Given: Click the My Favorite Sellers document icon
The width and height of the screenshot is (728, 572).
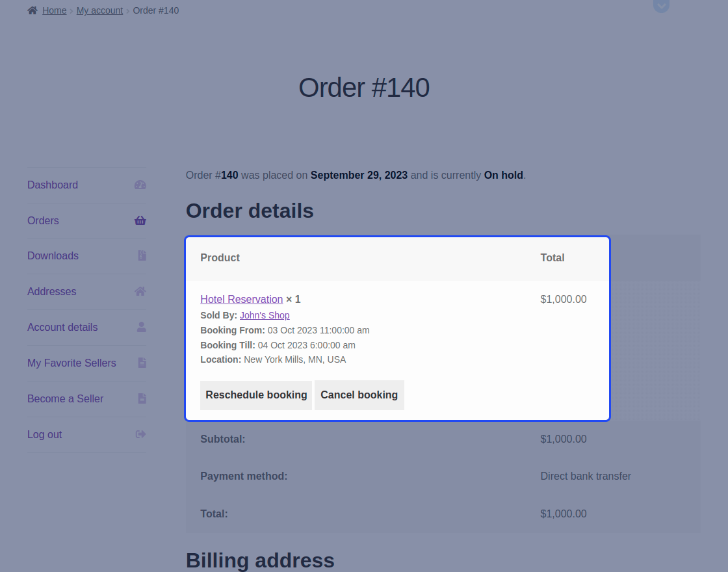Looking at the screenshot, I should pos(142,363).
